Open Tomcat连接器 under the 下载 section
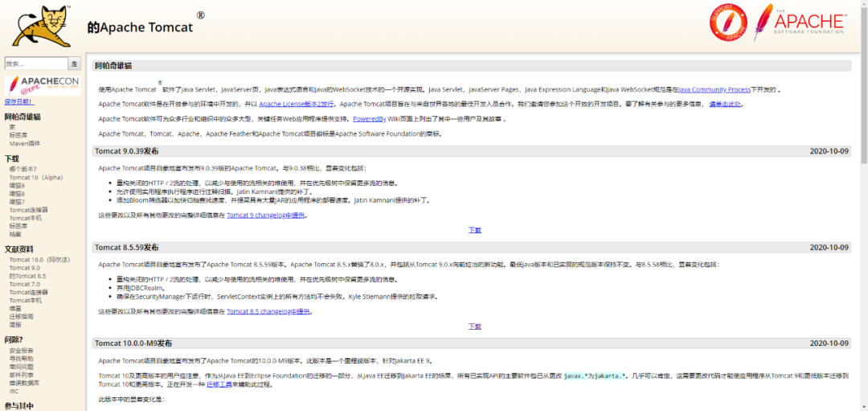This screenshot has height=411, width=868. pos(28,210)
